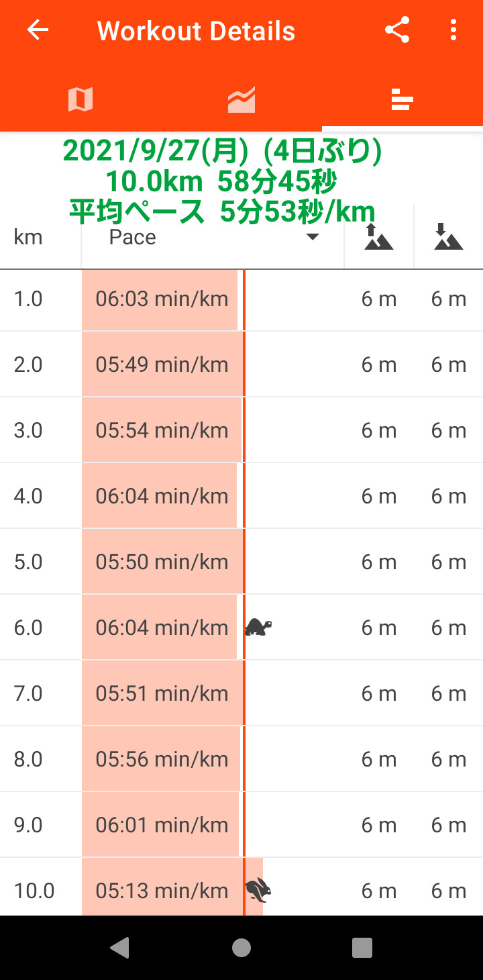Tap the Pace column header label
The width and height of the screenshot is (483, 980).
tap(133, 237)
